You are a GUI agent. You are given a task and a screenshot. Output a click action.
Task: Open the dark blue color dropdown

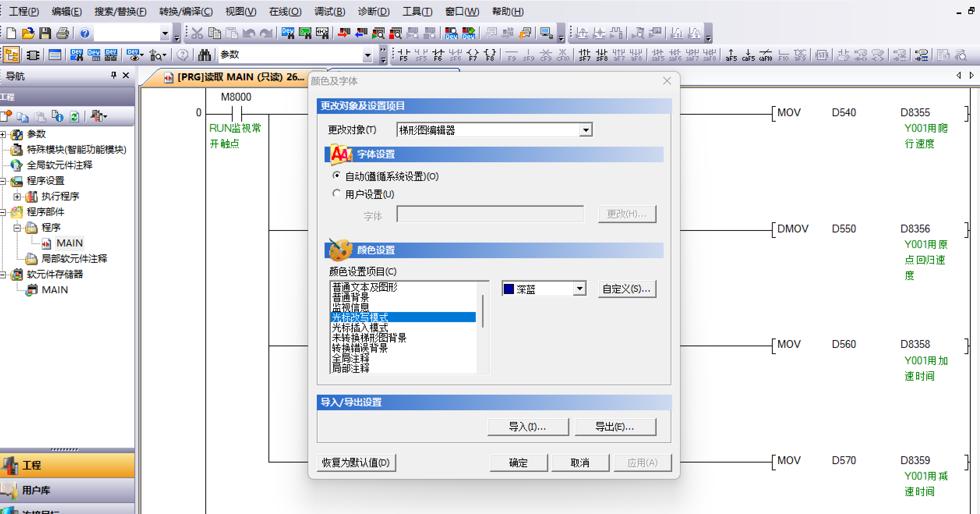coord(579,289)
